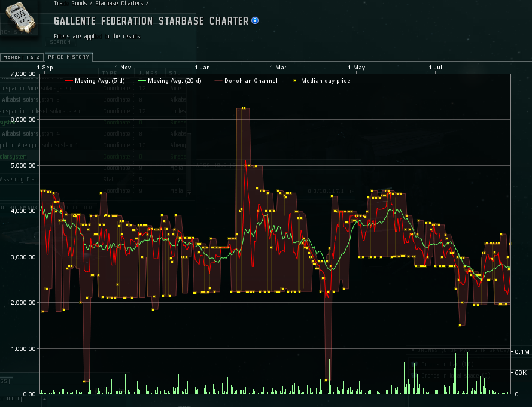Click the "0.1M" volume axis label
Viewport: 532px width, 407px height.
point(522,352)
